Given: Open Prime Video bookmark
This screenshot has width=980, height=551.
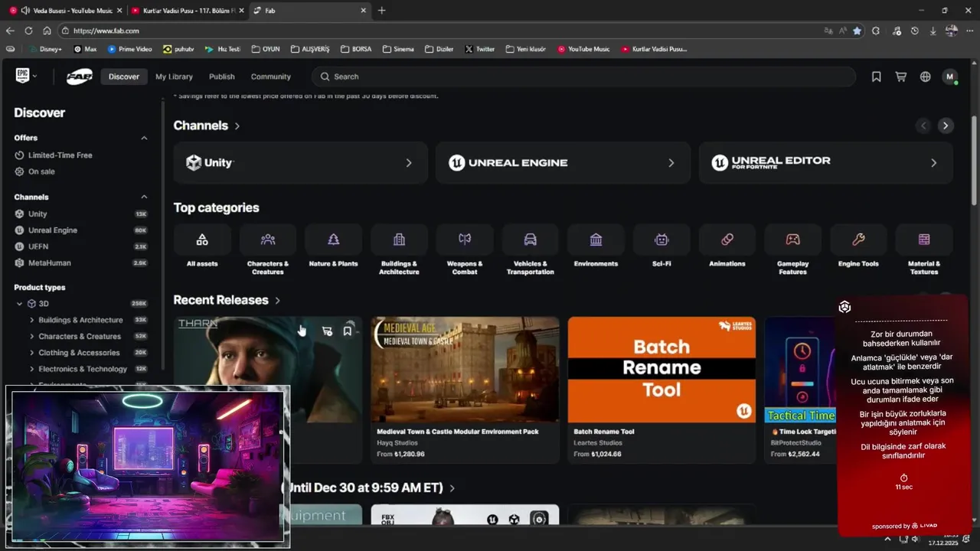Looking at the screenshot, I should tap(130, 49).
